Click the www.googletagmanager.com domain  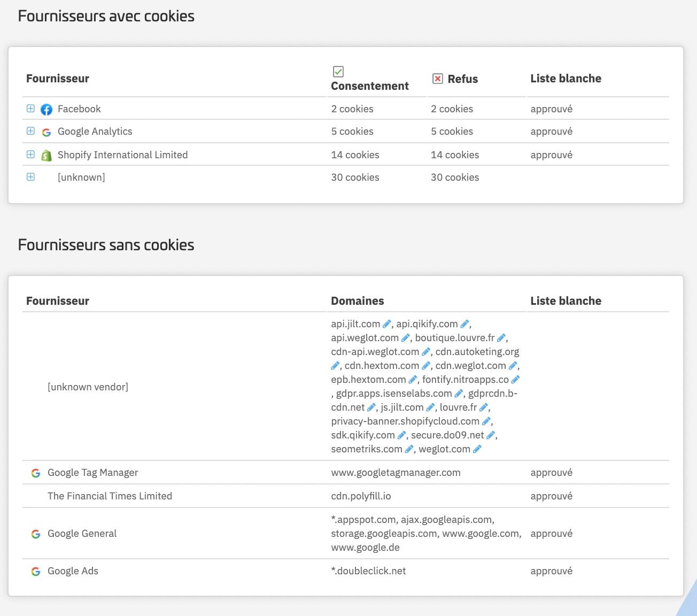(396, 472)
